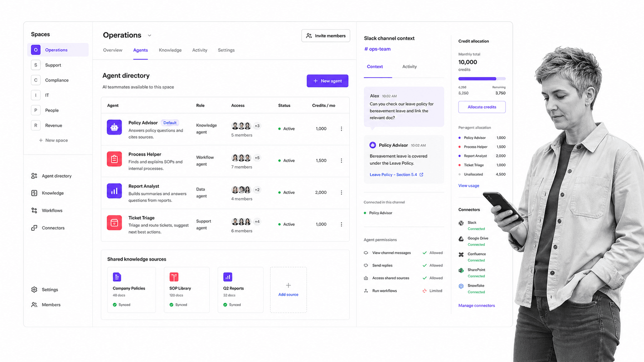Click the Confluence connector icon

click(461, 255)
